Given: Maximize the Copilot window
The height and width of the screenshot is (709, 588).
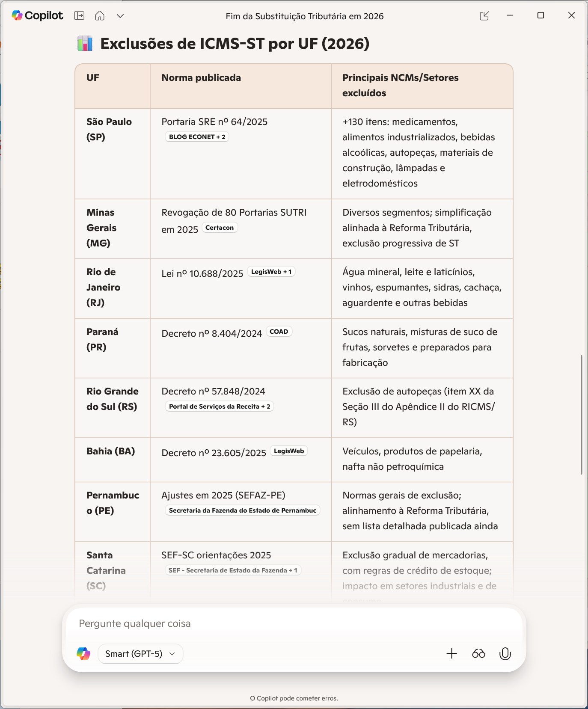Looking at the screenshot, I should 540,15.
